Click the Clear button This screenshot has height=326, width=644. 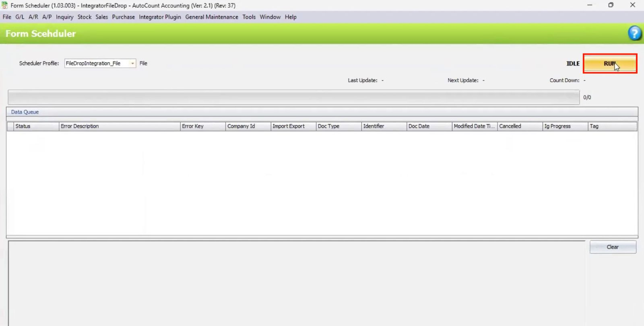[x=613, y=247]
